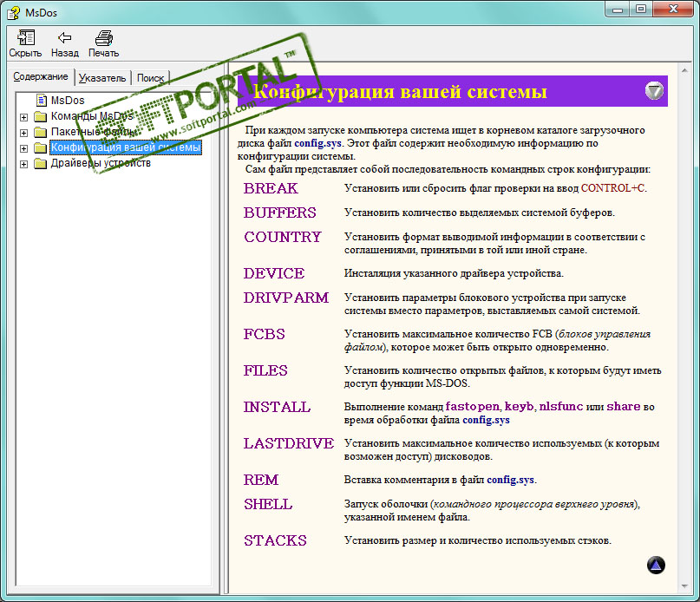The width and height of the screenshot is (700, 602).
Task: Expand the Команды MsDos tree node
Action: [24, 117]
